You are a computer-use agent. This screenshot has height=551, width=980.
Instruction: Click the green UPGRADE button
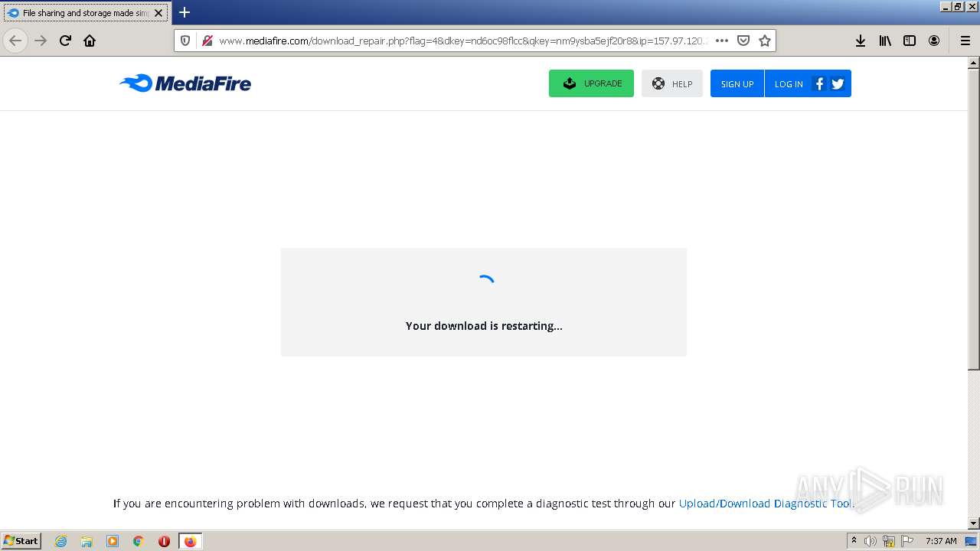click(x=591, y=83)
